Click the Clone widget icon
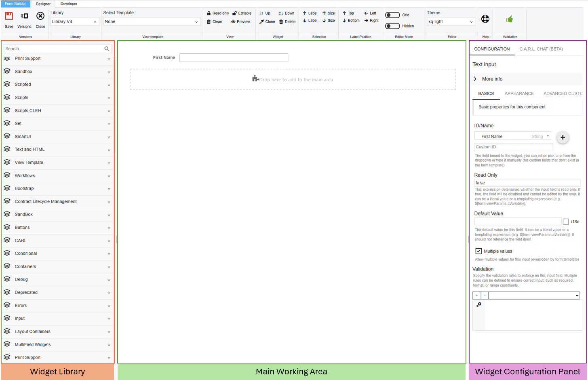The image size is (588, 380). click(261, 22)
